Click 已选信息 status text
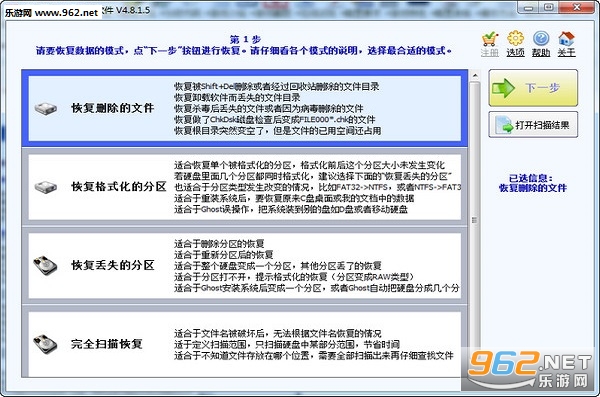This screenshot has height=397, width=600. (533, 183)
